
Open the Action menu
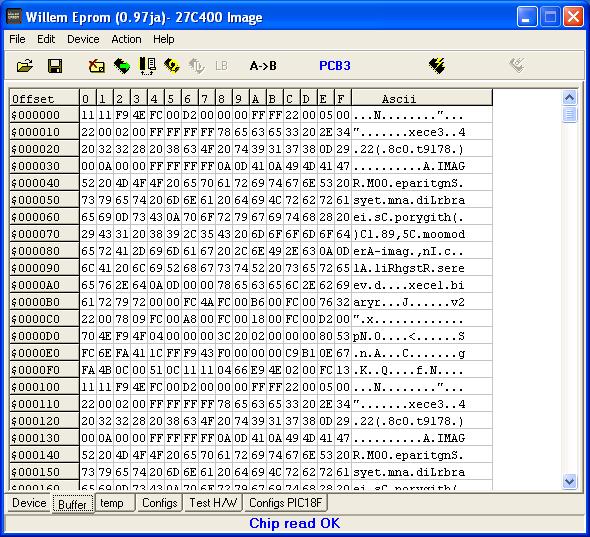(126, 39)
